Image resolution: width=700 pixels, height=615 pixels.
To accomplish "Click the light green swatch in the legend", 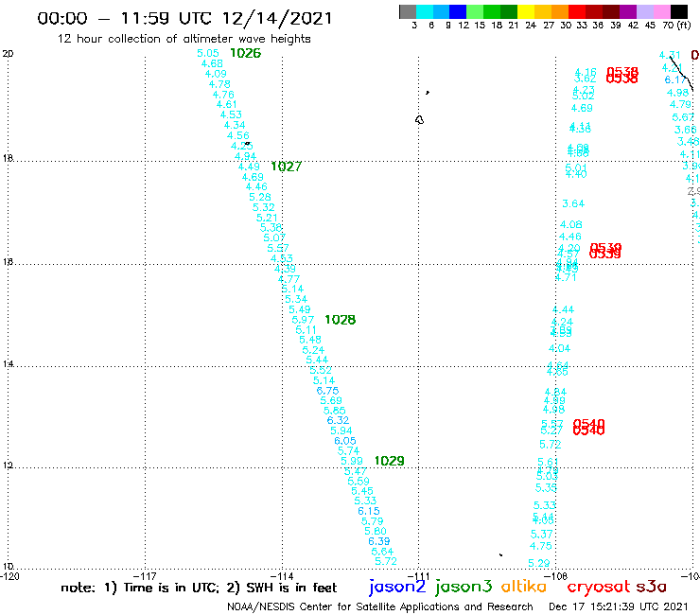I will (x=475, y=11).
